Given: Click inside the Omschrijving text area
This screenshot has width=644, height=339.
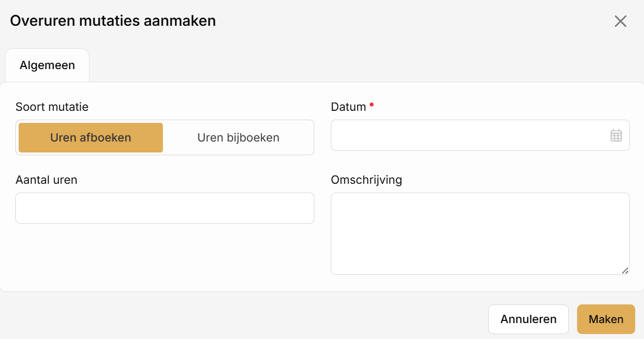Looking at the screenshot, I should 480,233.
